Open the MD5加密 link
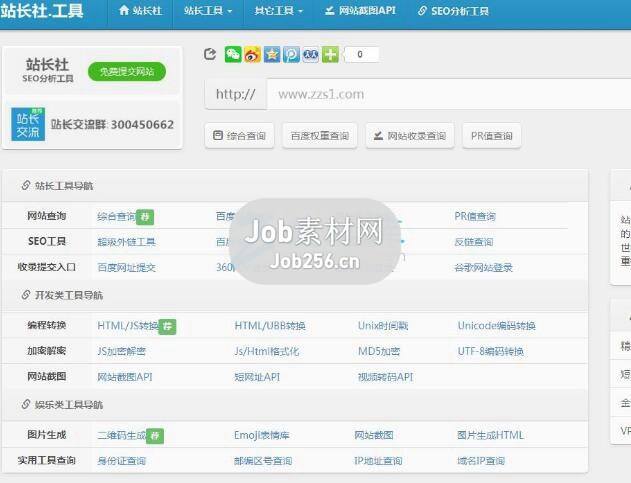The height and width of the screenshot is (483, 631). (x=379, y=351)
